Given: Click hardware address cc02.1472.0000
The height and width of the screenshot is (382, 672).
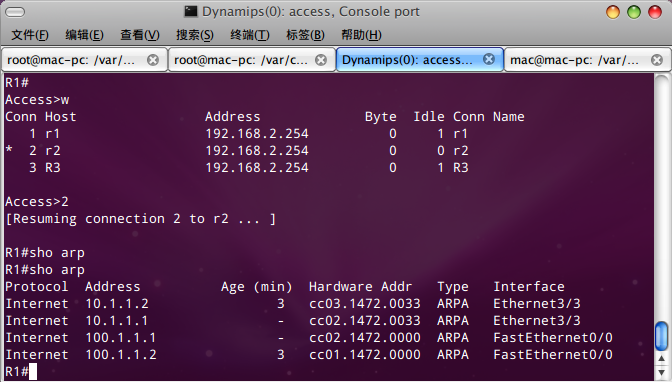Looking at the screenshot, I should (x=365, y=337).
